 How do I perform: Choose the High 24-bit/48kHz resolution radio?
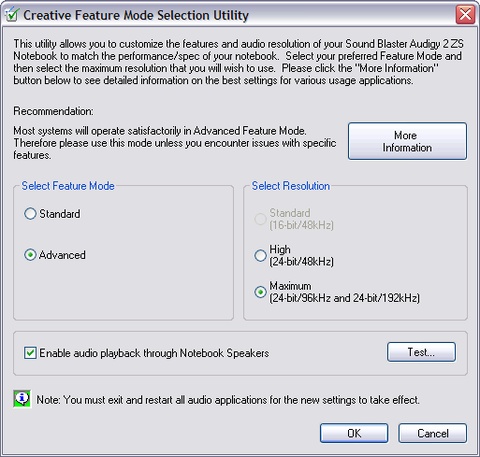point(260,255)
